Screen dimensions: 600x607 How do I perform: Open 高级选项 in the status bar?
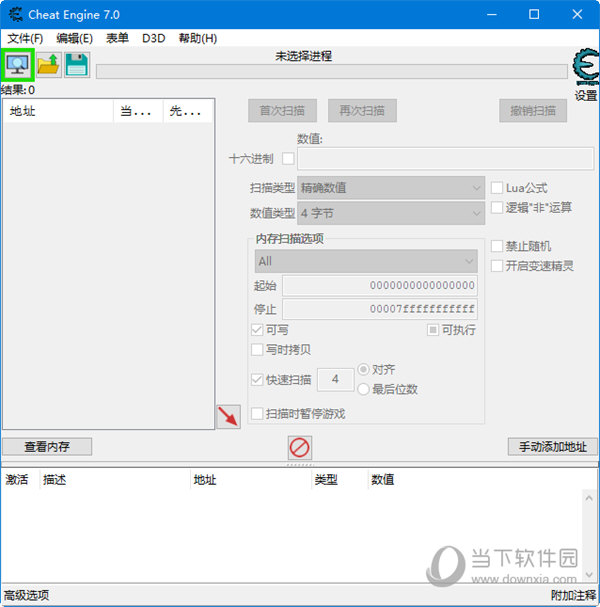26,595
